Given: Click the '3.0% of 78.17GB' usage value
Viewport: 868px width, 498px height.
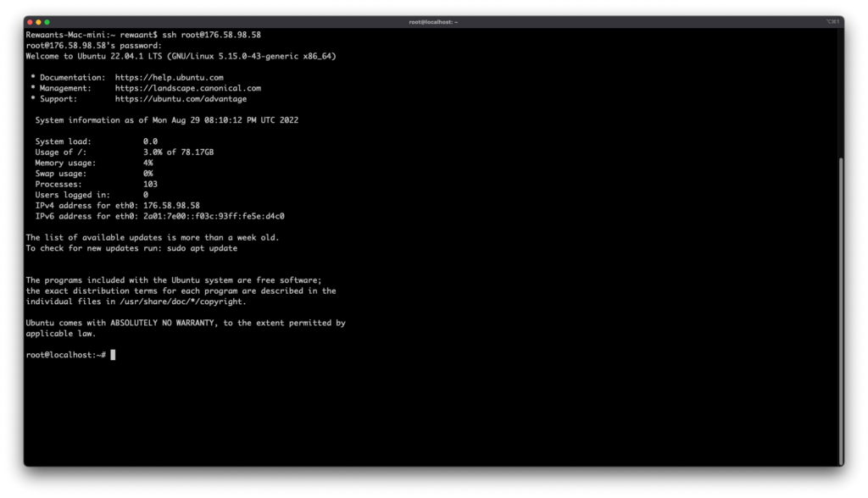Looking at the screenshot, I should click(178, 152).
